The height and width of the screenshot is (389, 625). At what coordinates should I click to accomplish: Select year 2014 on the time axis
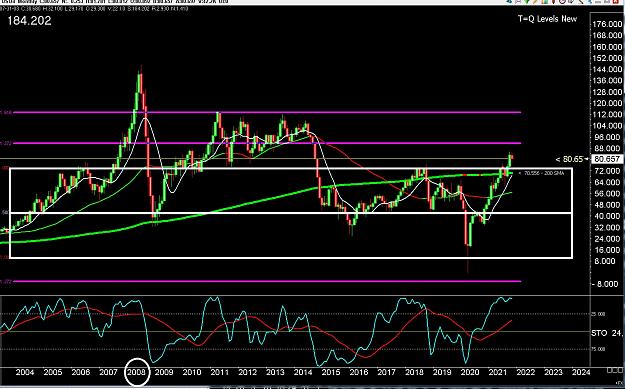point(303,372)
